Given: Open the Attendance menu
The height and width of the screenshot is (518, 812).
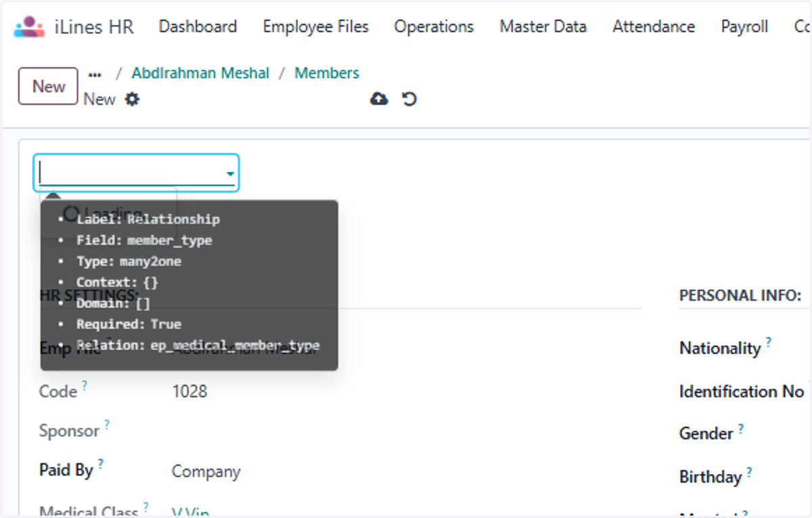Looking at the screenshot, I should click(654, 26).
